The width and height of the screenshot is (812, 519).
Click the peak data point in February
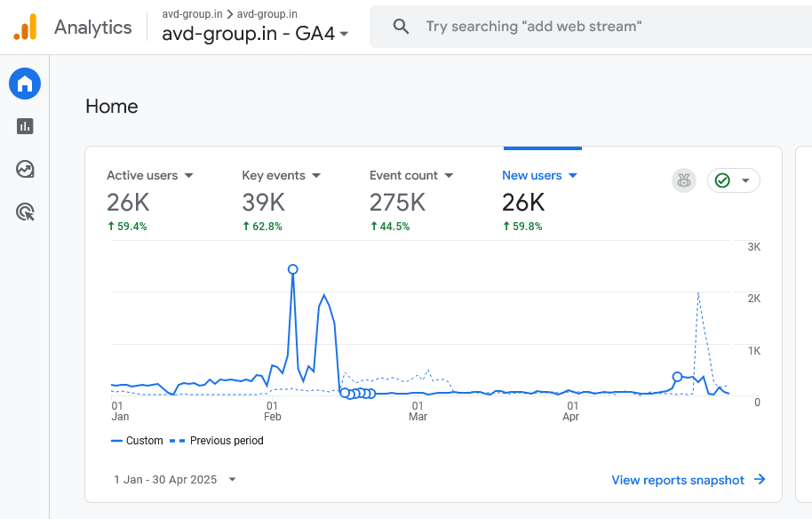pyautogui.click(x=292, y=269)
